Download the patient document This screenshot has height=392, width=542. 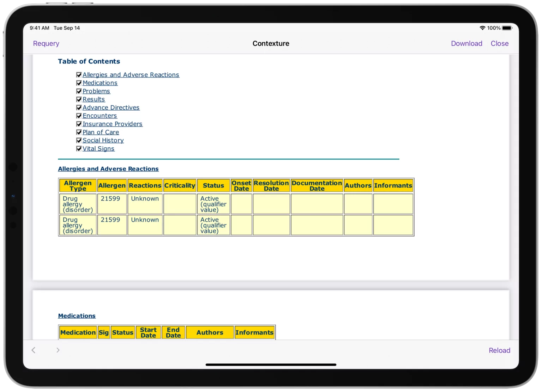(x=466, y=43)
